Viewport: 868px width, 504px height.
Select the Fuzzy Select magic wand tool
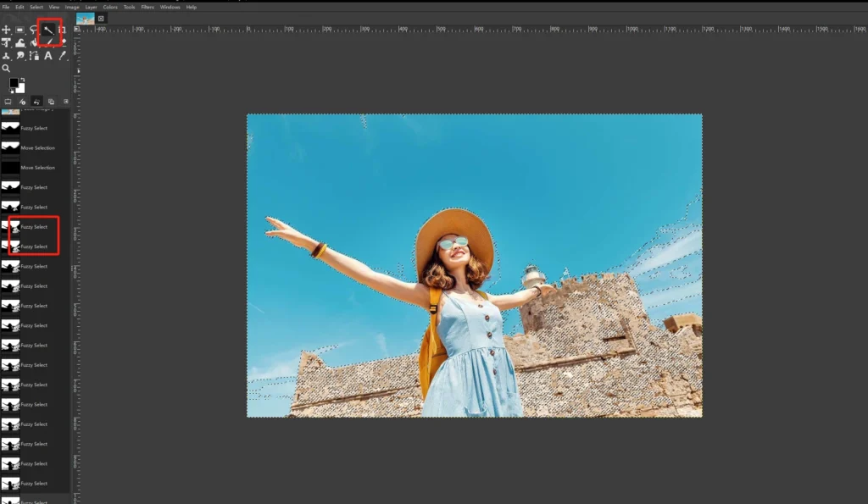click(48, 30)
